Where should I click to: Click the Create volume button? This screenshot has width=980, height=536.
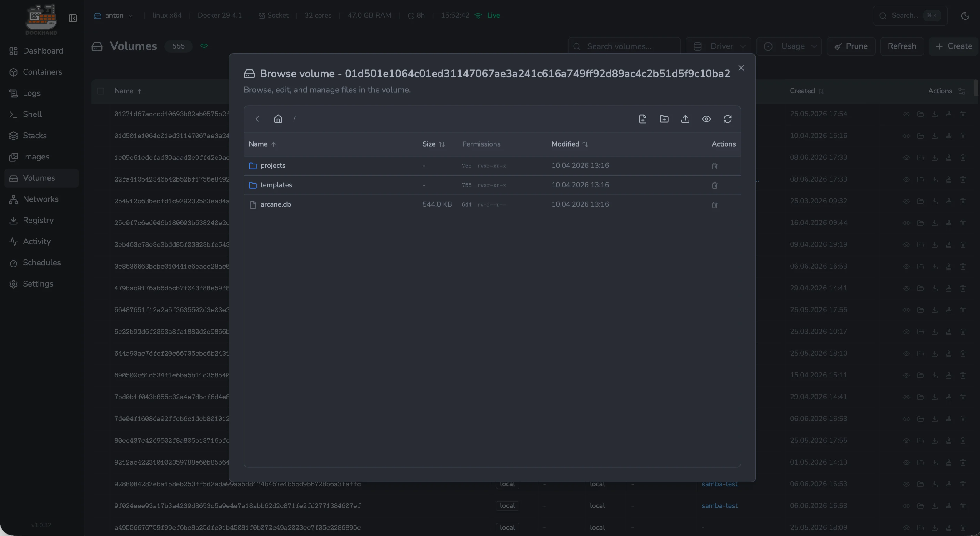953,46
